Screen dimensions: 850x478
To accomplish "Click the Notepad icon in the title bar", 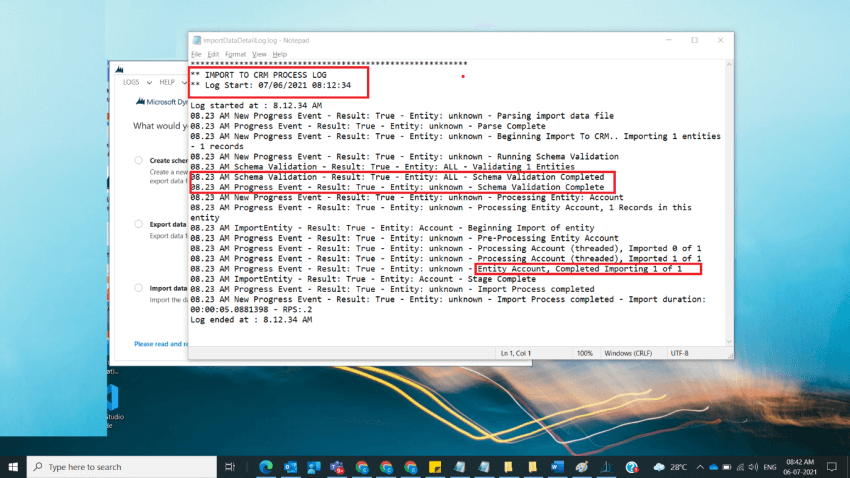I will coord(197,40).
